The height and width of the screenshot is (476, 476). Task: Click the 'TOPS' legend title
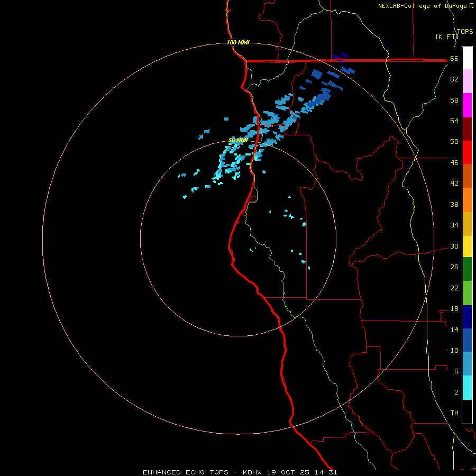465,32
